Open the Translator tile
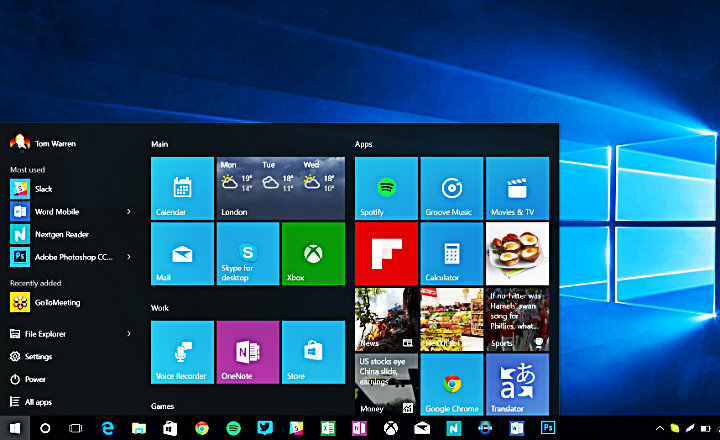 point(518,384)
